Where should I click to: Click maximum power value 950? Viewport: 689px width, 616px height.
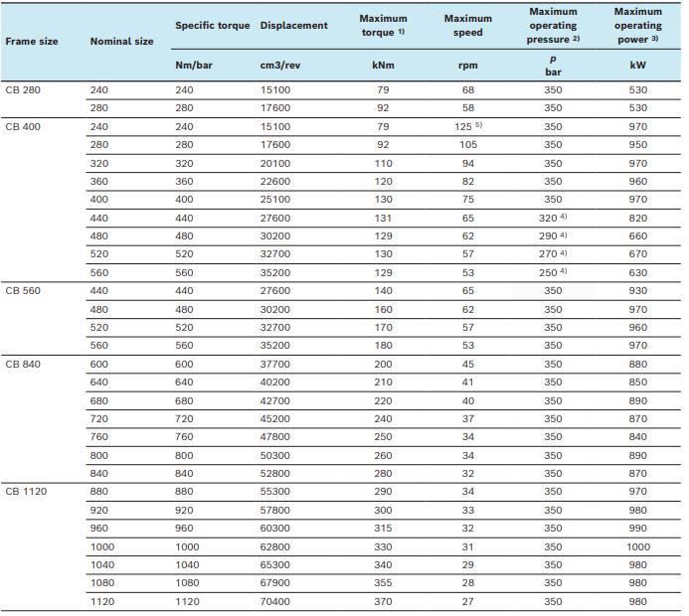(638, 145)
